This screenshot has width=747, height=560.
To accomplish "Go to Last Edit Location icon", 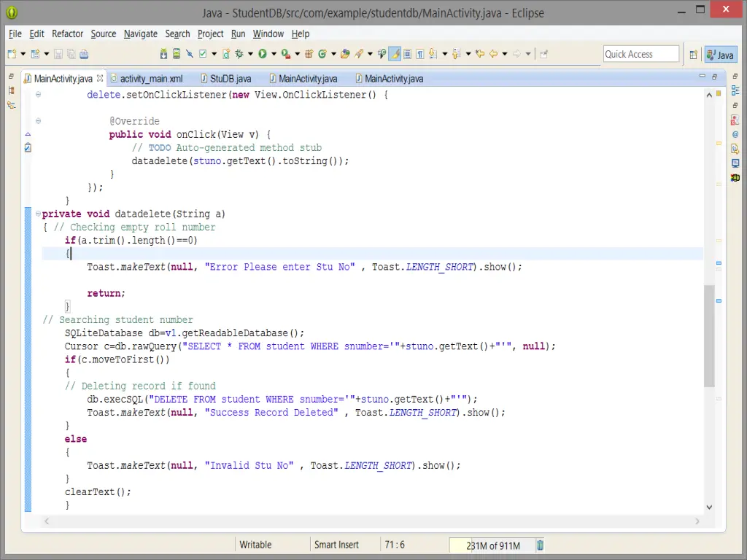I will pyautogui.click(x=480, y=54).
